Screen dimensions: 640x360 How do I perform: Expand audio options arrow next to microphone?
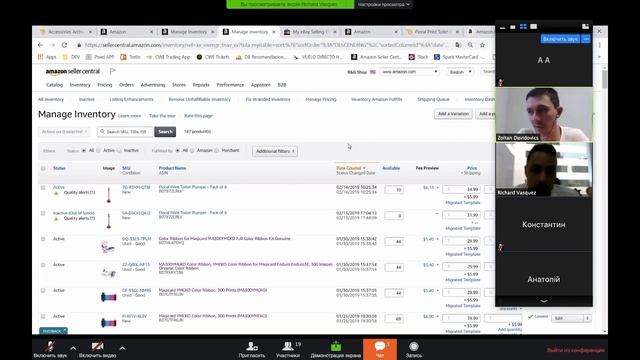pyautogui.click(x=73, y=348)
